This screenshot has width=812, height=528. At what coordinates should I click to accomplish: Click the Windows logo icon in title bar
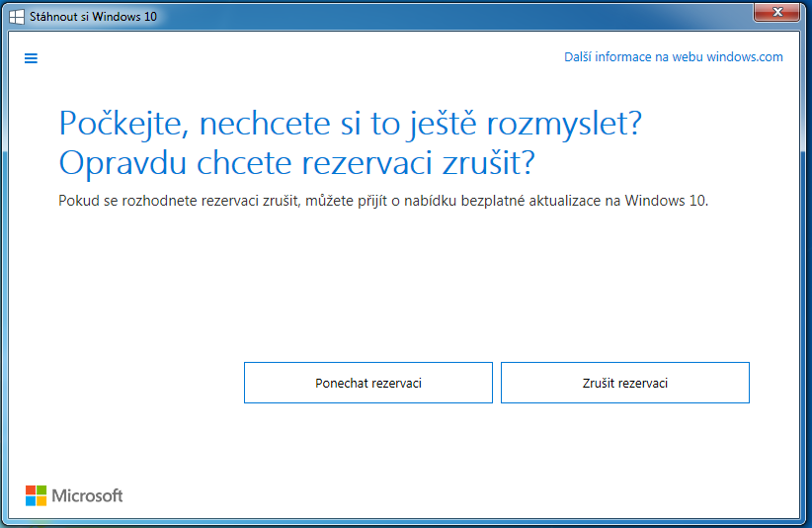click(17, 17)
